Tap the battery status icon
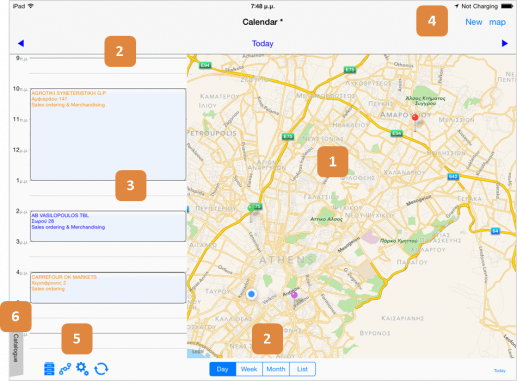Image resolution: width=517 pixels, height=381 pixels. 507,6
